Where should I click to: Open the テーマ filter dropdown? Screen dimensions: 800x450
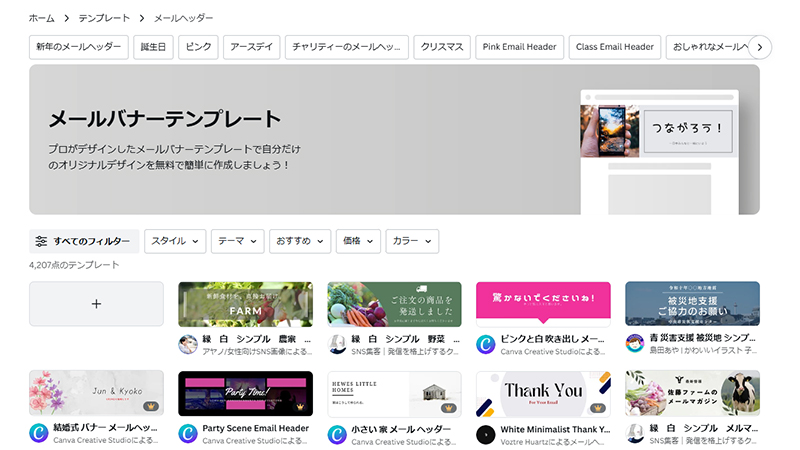(237, 241)
